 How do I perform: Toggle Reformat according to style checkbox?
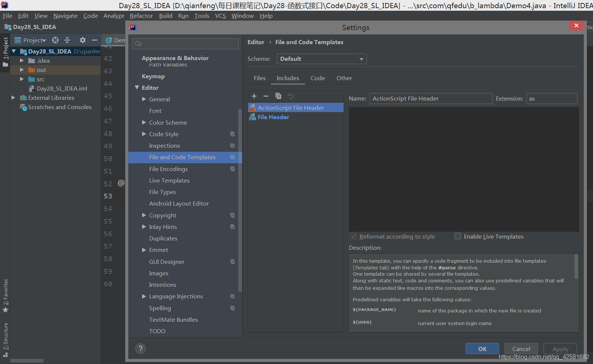pos(353,236)
